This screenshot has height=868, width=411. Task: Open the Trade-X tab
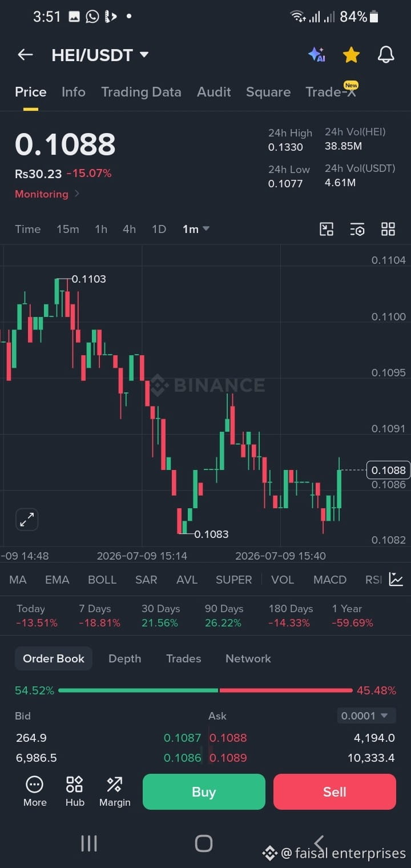point(331,92)
